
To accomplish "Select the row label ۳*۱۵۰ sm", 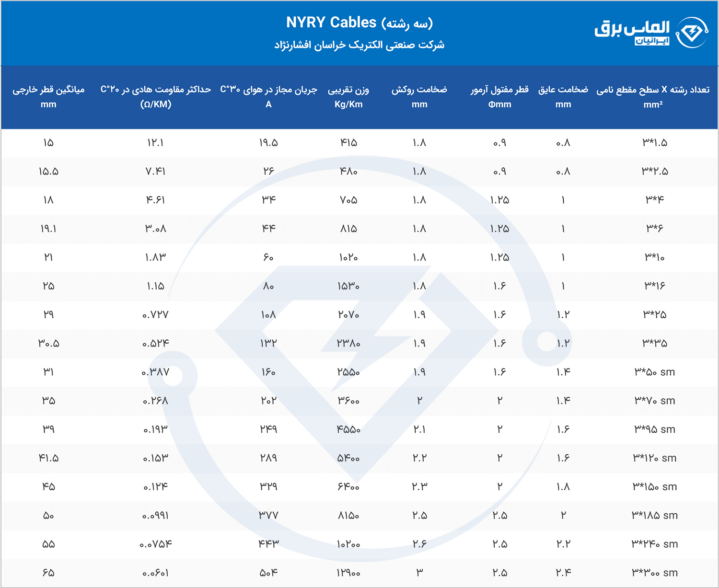I will [655, 487].
